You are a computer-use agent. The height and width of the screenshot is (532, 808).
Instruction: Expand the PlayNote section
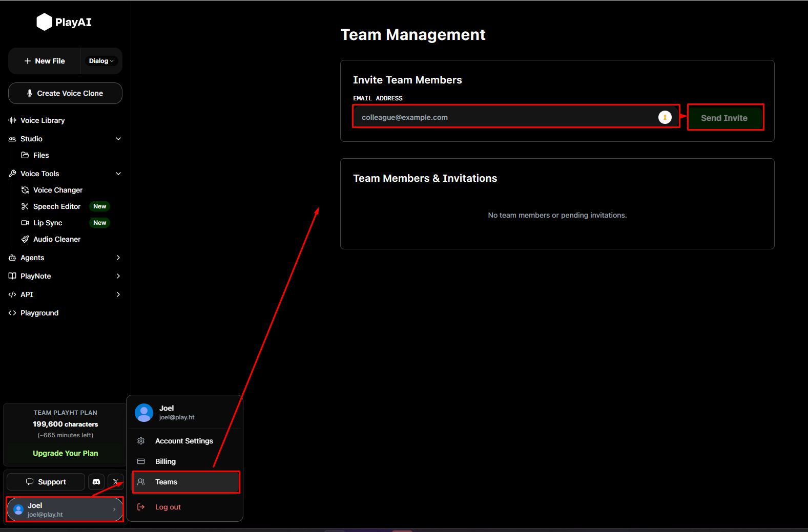118,276
